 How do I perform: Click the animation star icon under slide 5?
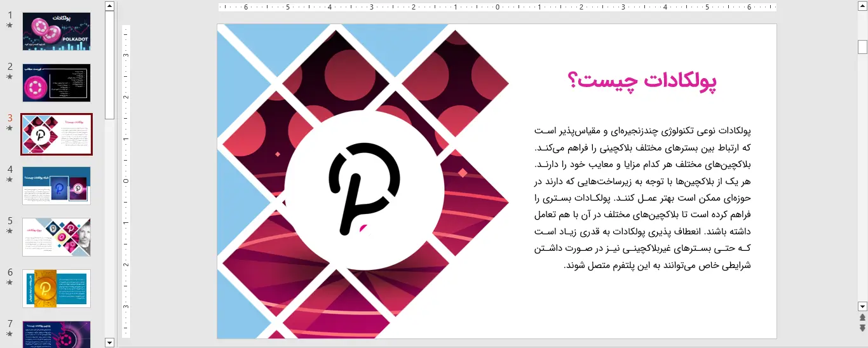(10, 231)
